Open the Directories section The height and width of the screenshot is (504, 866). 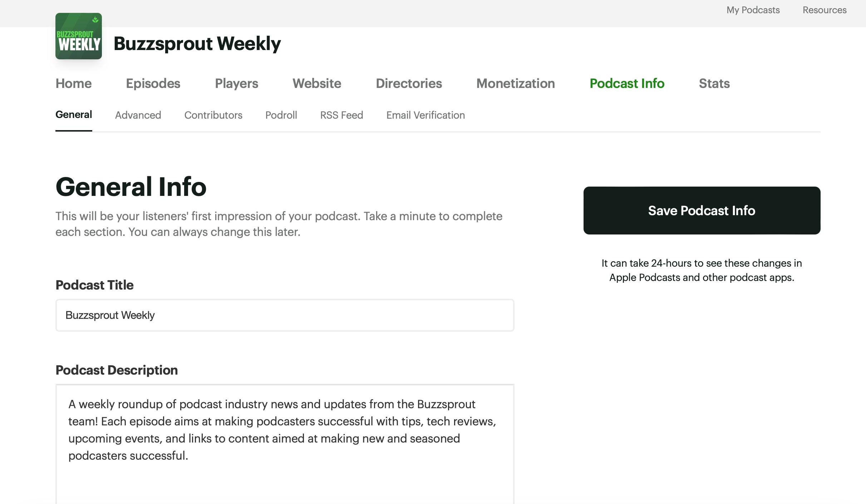click(x=409, y=83)
